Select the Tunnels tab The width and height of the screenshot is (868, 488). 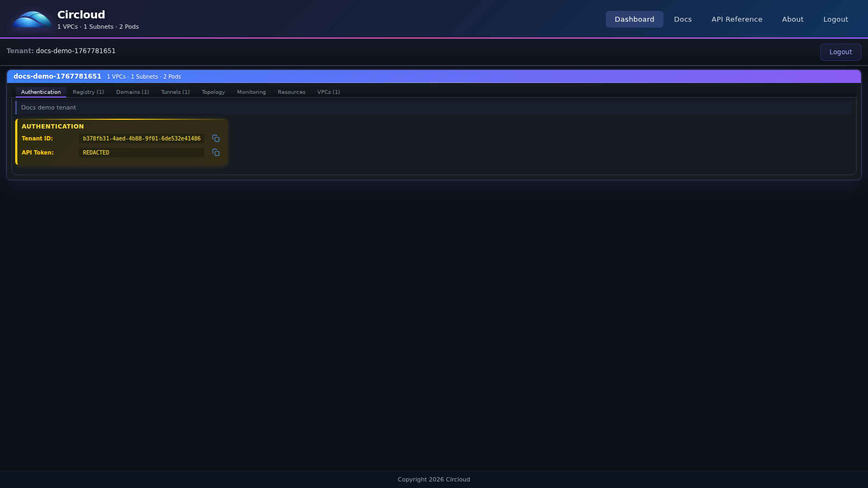(x=175, y=92)
